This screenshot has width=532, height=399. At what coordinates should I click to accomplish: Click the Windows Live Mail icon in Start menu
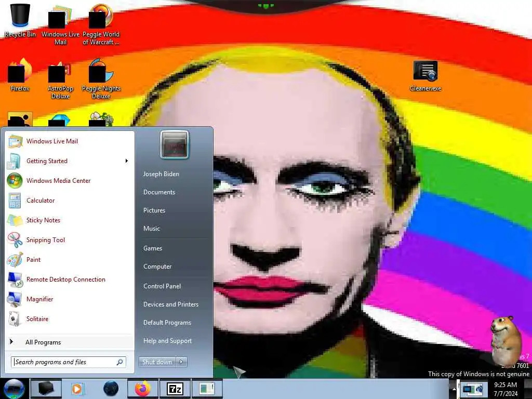coord(15,141)
